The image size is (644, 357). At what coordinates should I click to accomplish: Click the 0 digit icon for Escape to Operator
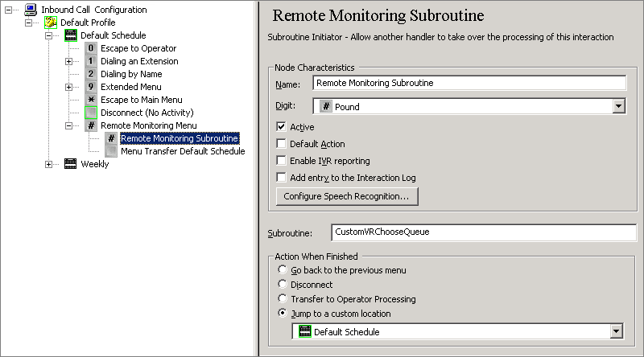(91, 48)
